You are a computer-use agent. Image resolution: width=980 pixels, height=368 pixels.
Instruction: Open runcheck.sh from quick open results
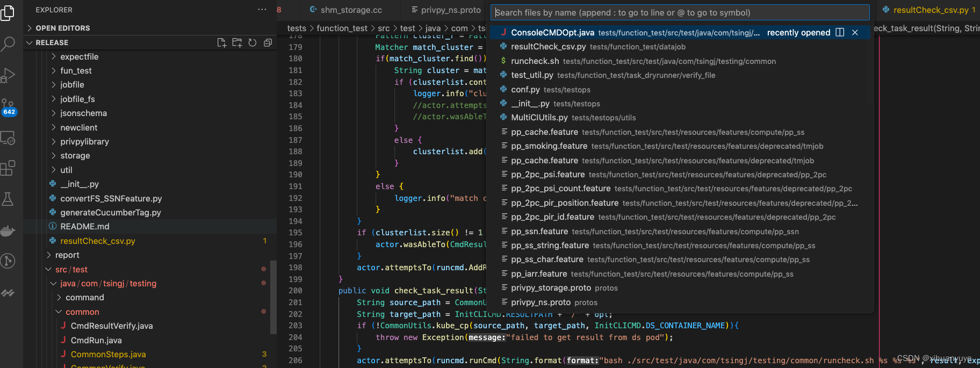[x=680, y=61]
